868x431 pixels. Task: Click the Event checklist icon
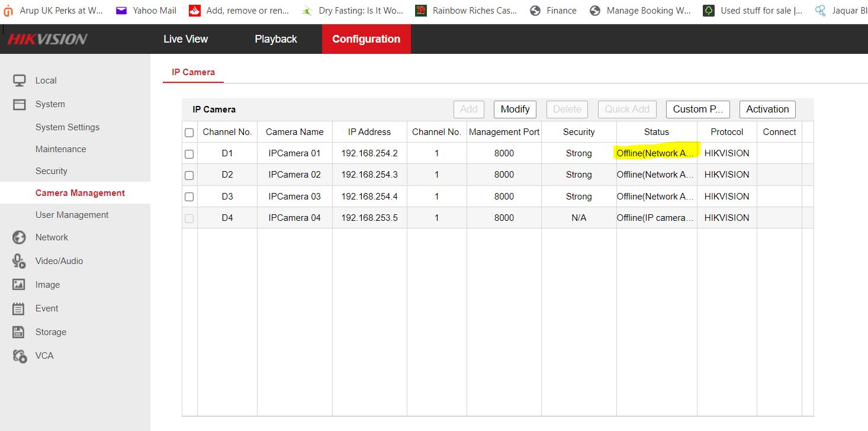20,308
